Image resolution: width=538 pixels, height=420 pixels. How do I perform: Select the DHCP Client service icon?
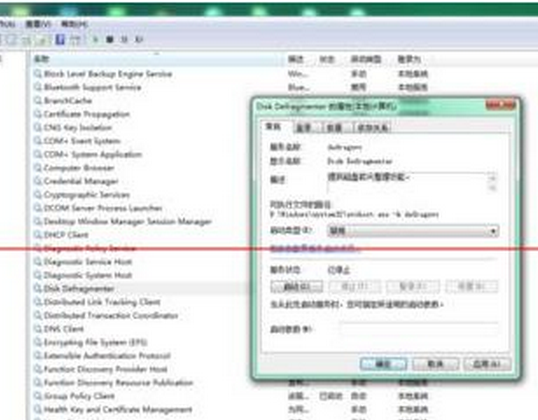(37, 235)
